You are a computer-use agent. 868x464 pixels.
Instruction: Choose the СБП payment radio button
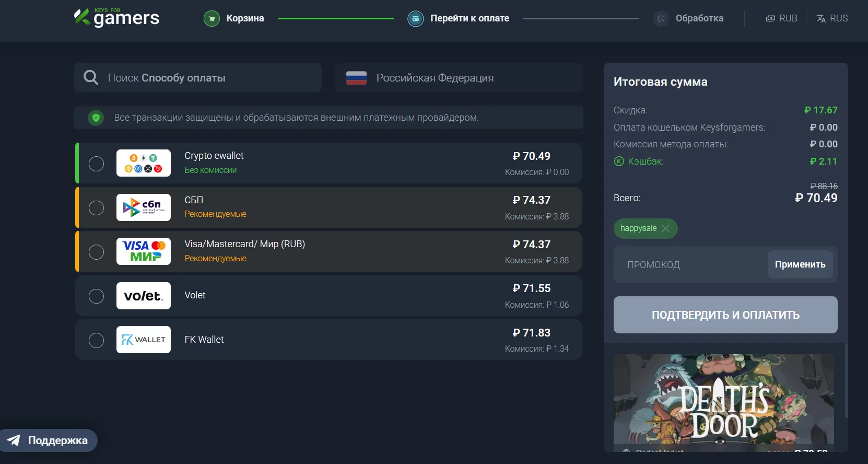pyautogui.click(x=96, y=208)
